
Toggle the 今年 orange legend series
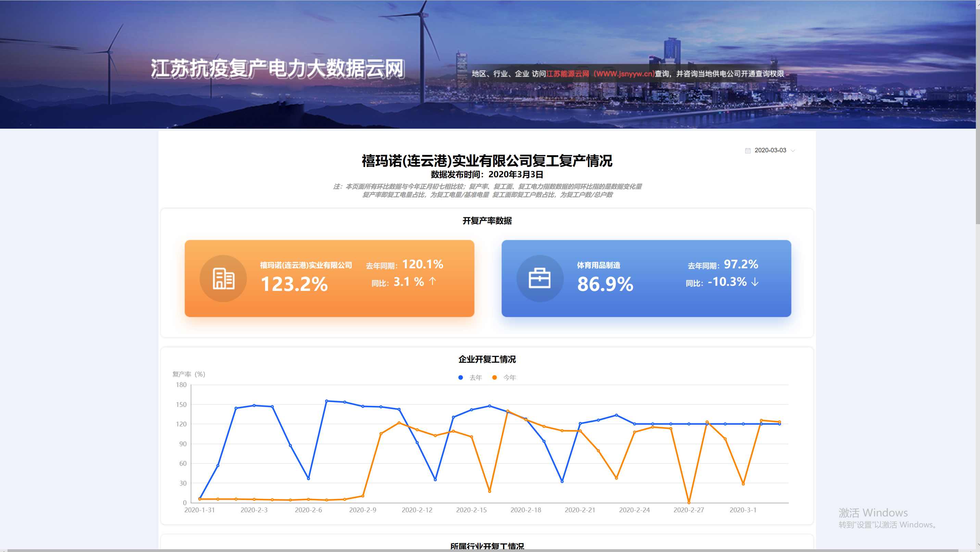[x=504, y=377]
